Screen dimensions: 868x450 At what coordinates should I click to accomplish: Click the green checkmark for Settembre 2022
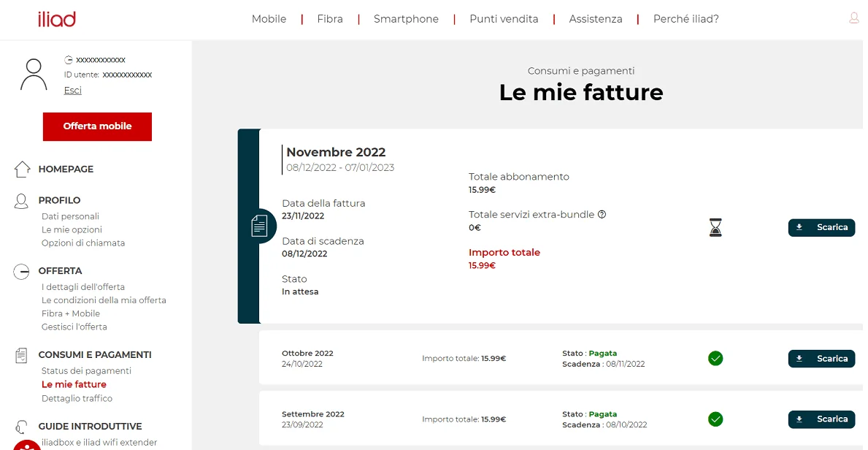[715, 419]
